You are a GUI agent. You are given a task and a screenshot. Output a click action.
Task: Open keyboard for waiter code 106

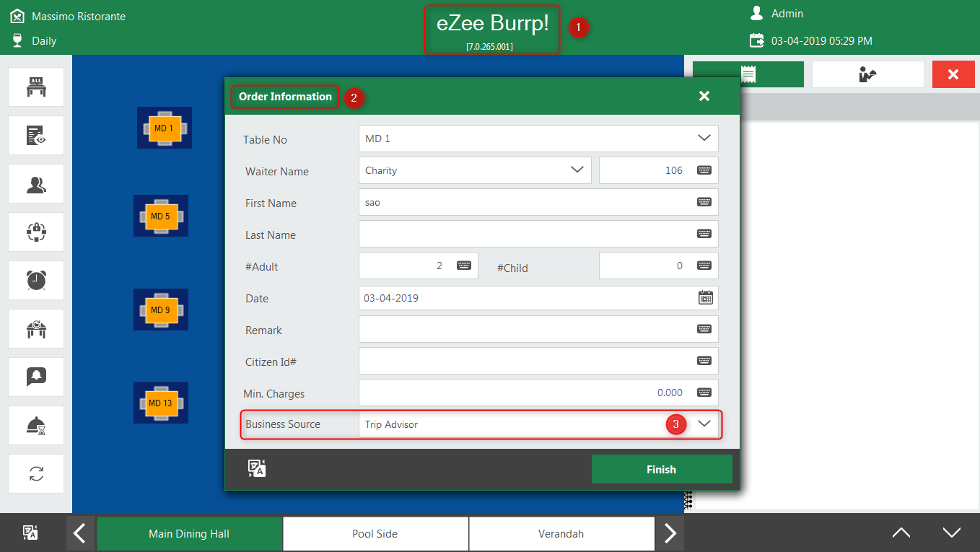[x=704, y=170]
